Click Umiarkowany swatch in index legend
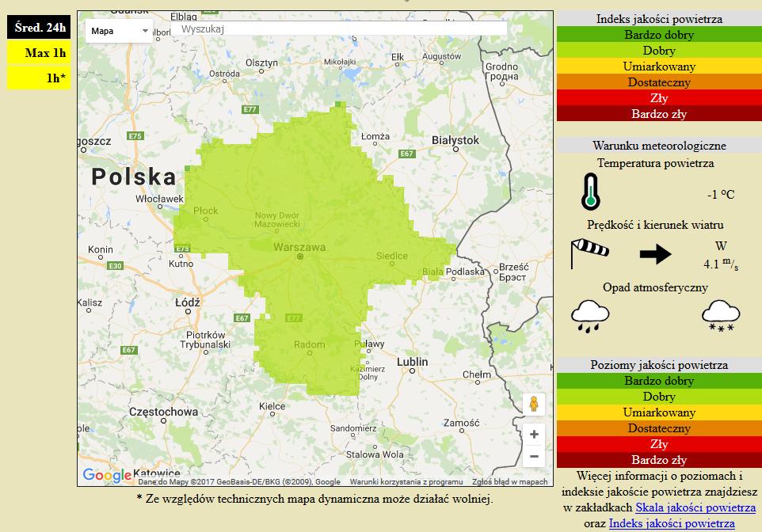The width and height of the screenshot is (762, 532). [659, 66]
